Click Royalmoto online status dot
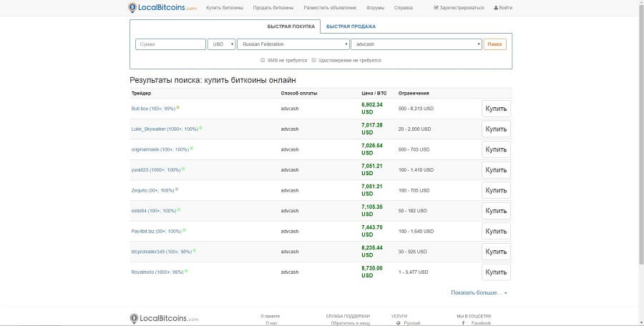 186,271
